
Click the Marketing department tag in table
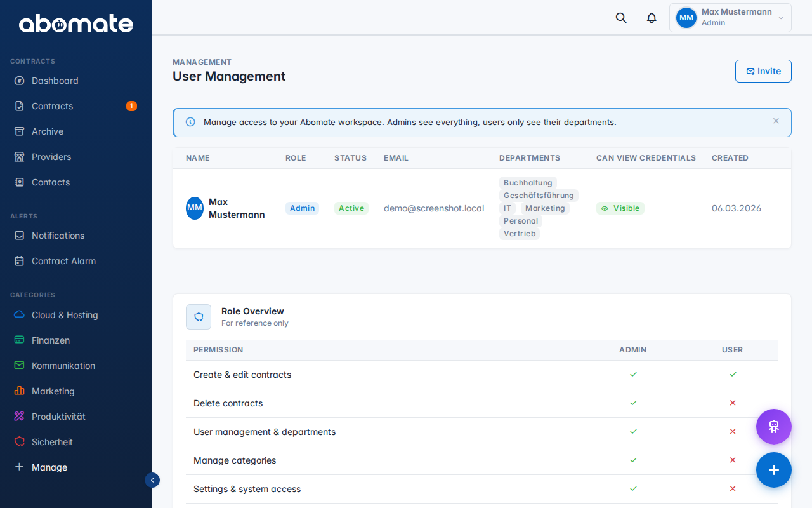coord(545,208)
